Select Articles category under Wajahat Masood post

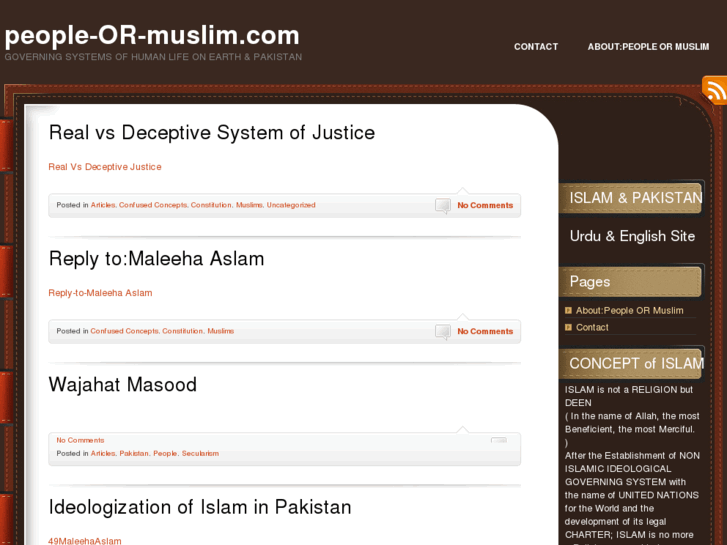tap(103, 454)
